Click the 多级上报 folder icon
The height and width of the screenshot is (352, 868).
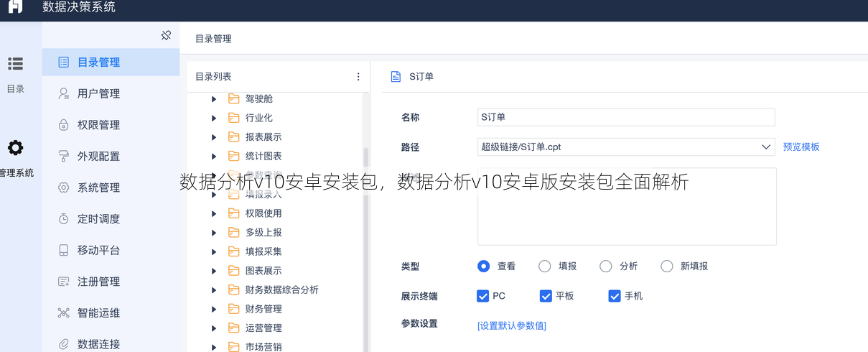(233, 232)
